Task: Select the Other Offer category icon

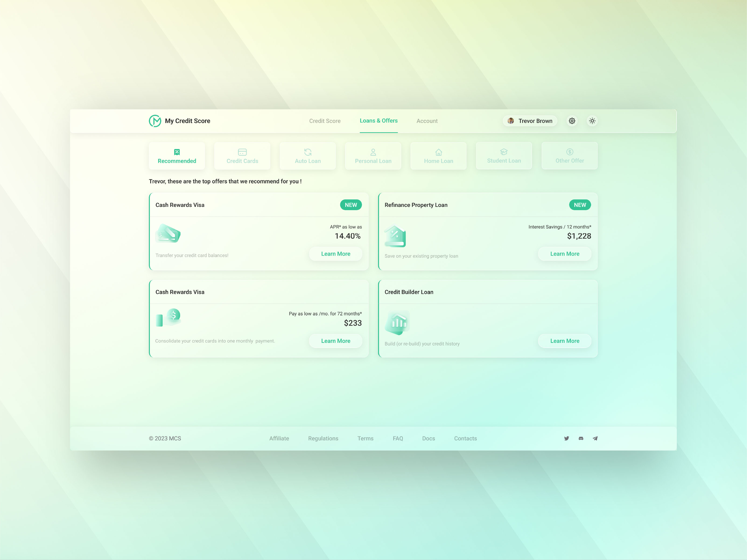Action: point(569,152)
